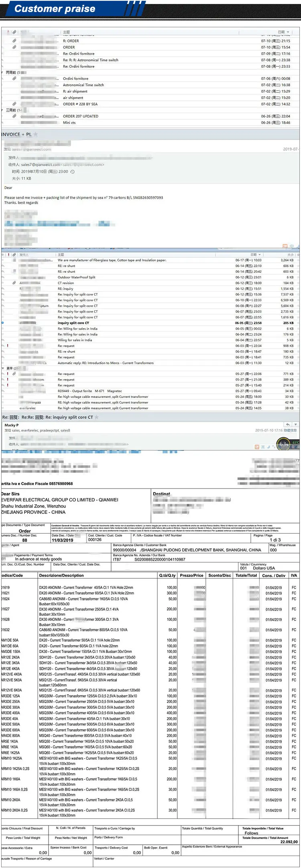Star the 'Re: inquiry split core CT' message
This screenshot has width=301, height=868.
click(97, 417)
